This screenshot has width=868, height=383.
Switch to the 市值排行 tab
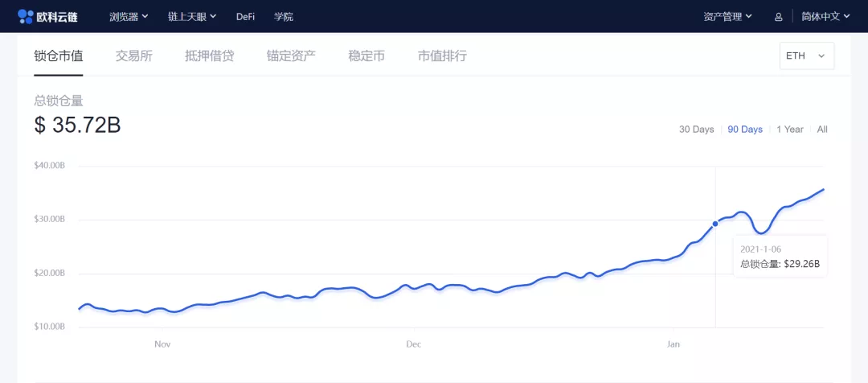coord(442,56)
